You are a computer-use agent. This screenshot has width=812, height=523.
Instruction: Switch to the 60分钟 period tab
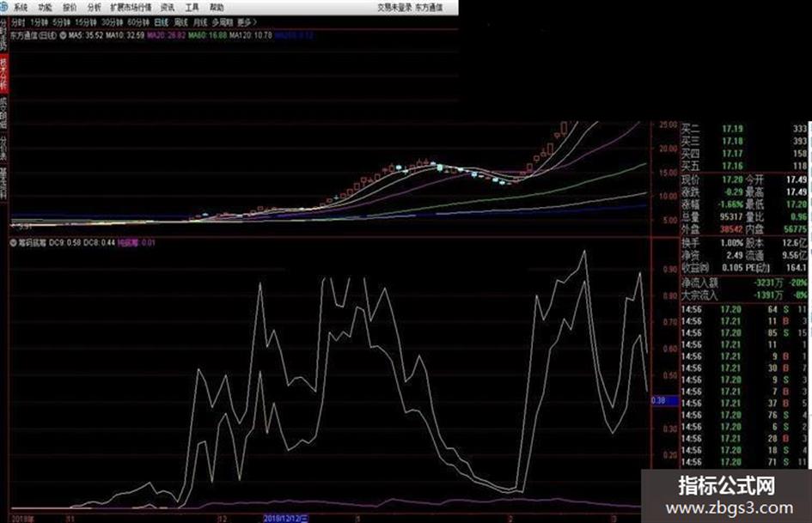pos(138,22)
